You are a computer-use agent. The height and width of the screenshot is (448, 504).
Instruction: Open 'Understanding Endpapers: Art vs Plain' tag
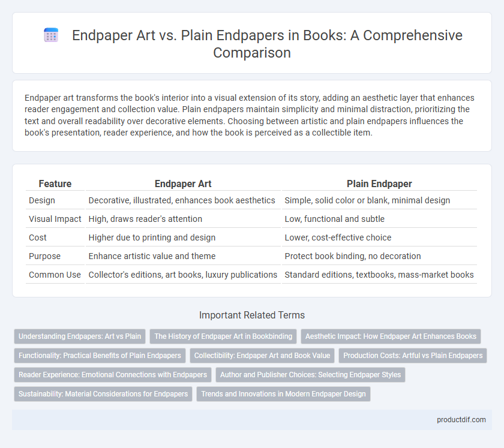point(80,336)
